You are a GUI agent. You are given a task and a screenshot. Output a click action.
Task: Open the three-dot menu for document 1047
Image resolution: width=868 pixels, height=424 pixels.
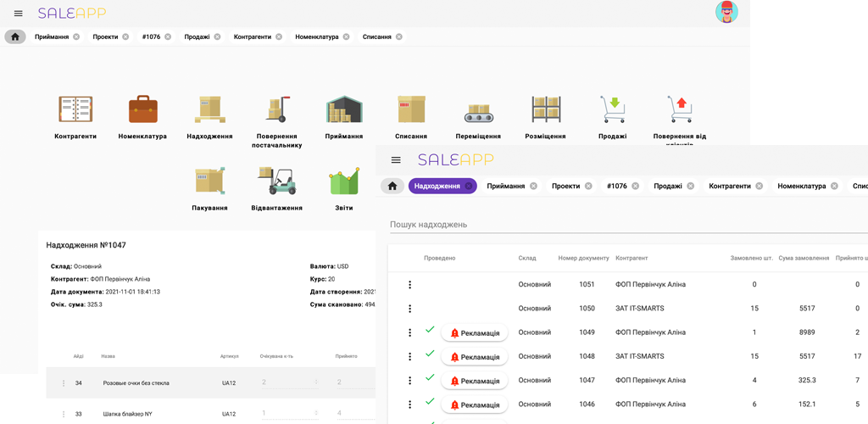point(409,380)
